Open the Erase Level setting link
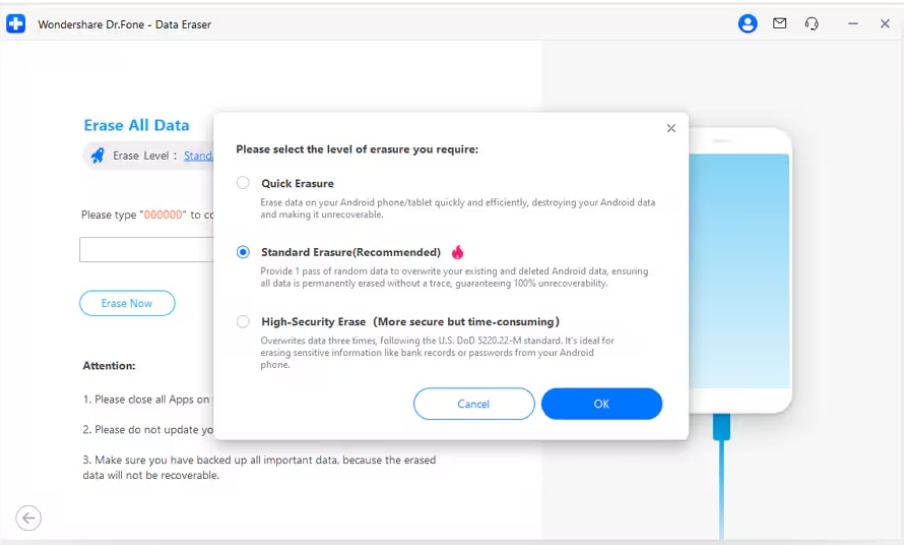Screen dimensions: 904x545 click(198, 156)
